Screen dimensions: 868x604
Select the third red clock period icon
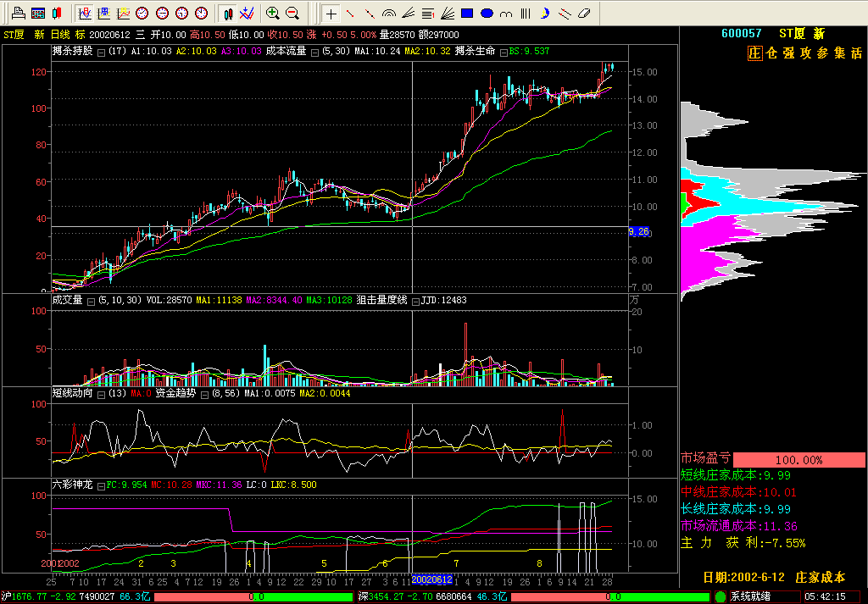pyautogui.click(x=182, y=13)
